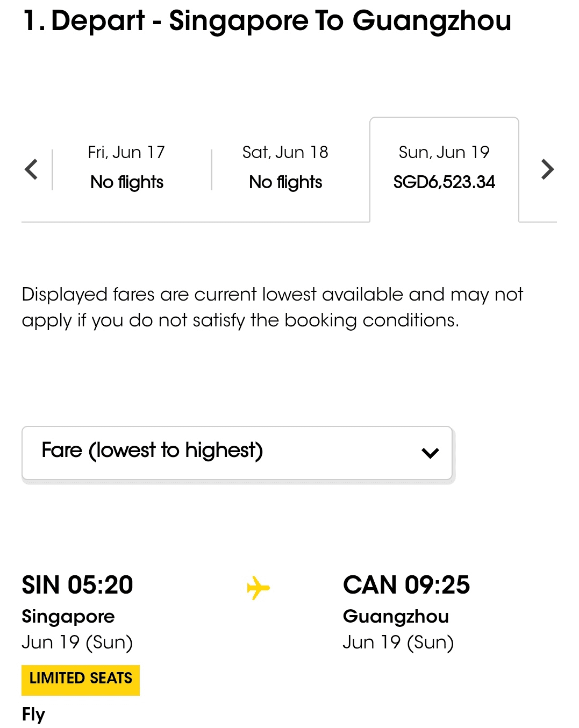This screenshot has width=579, height=728.
Task: Click the CAN 09:25 arrival time
Action: [406, 585]
